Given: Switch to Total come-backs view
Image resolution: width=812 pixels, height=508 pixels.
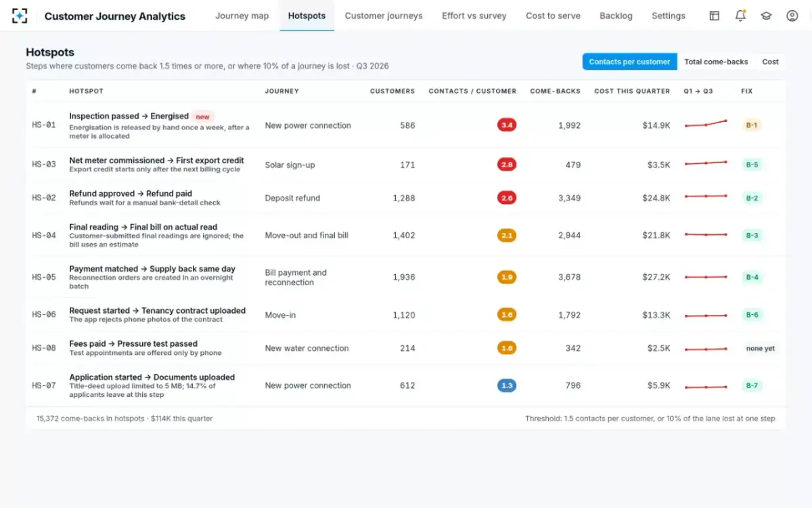Looking at the screenshot, I should pos(716,62).
